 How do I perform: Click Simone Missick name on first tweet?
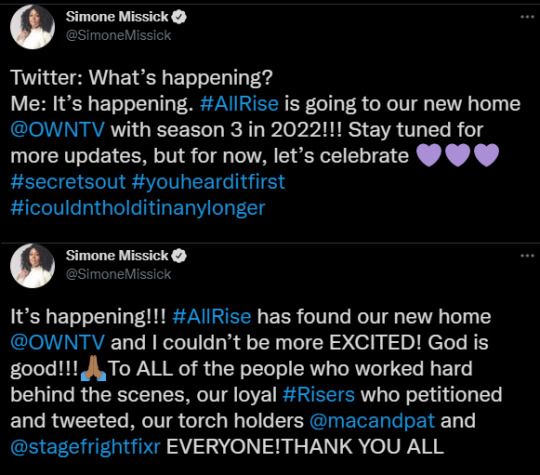[x=117, y=17]
